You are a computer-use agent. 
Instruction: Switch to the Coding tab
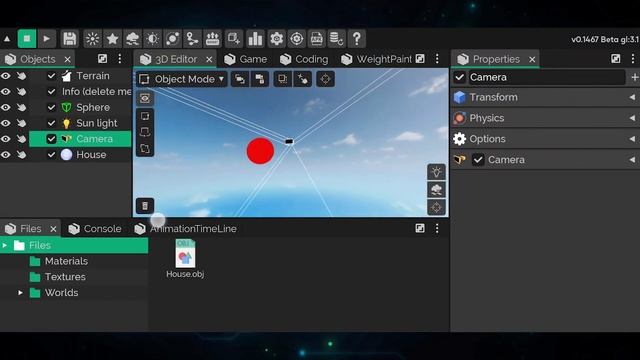click(x=304, y=59)
